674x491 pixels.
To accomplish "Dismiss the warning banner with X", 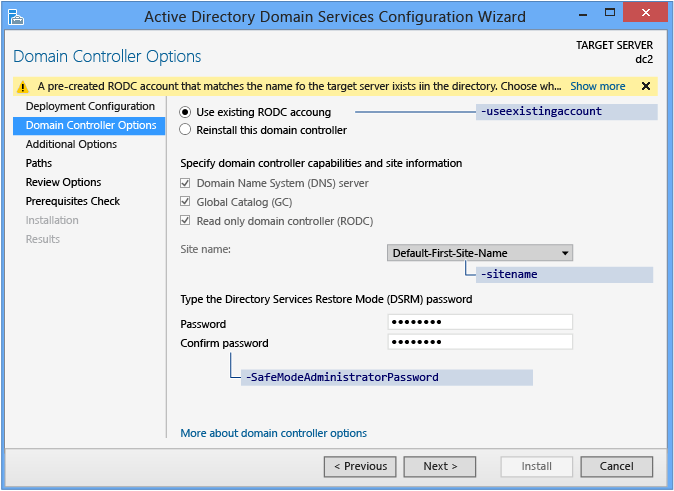I will [x=646, y=86].
